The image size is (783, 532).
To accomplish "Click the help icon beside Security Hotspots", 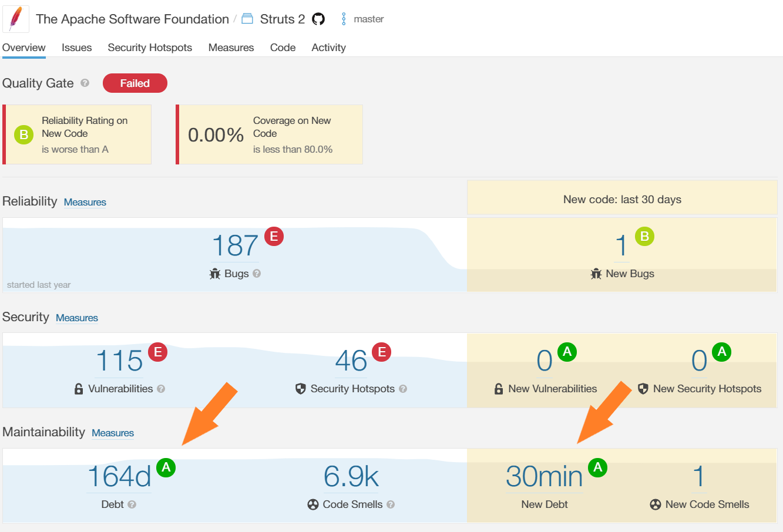I will (403, 389).
